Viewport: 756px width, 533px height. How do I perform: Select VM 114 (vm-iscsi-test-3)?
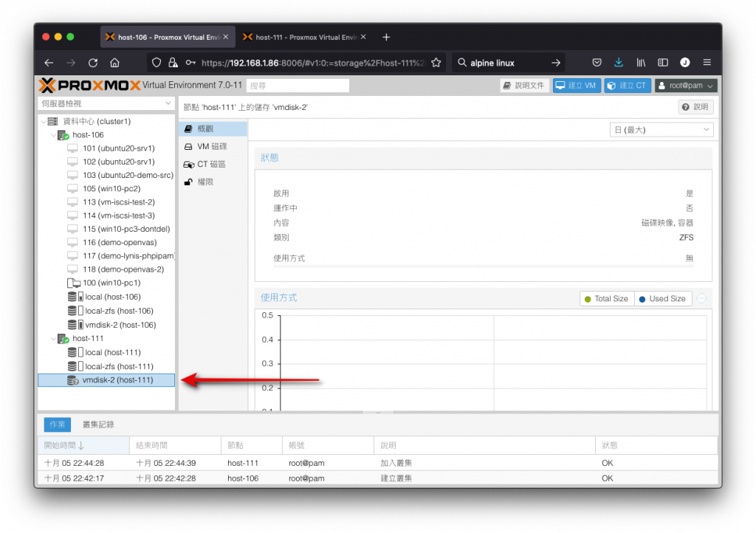tap(119, 216)
